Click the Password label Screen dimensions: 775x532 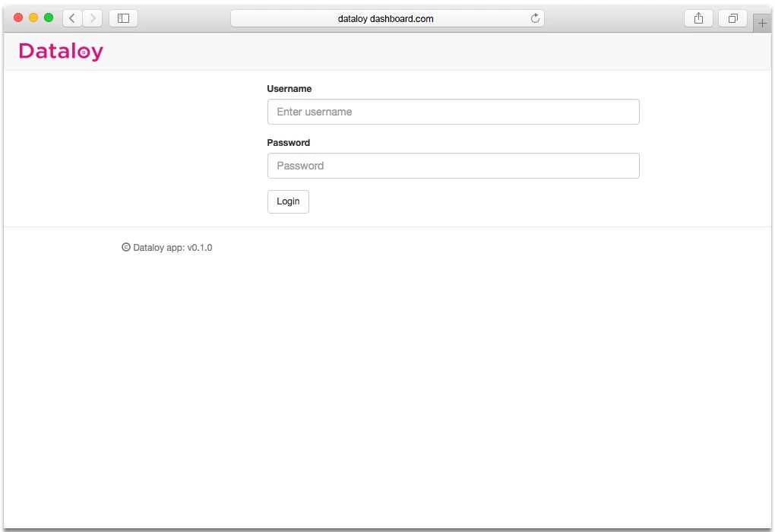pyautogui.click(x=289, y=143)
